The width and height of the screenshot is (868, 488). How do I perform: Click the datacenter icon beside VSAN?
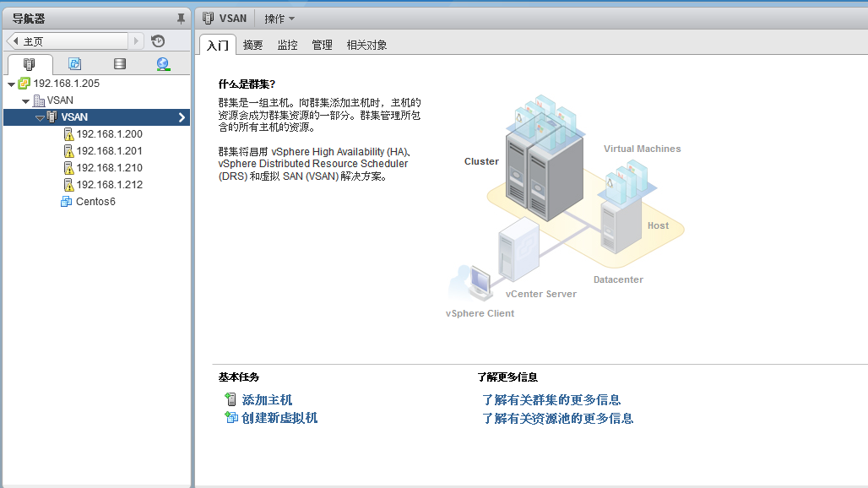pyautogui.click(x=40, y=100)
